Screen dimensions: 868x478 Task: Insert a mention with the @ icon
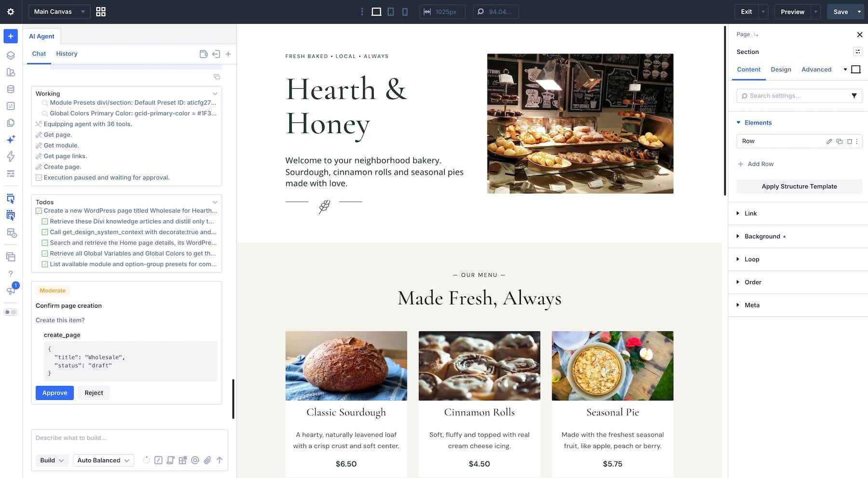(x=195, y=460)
